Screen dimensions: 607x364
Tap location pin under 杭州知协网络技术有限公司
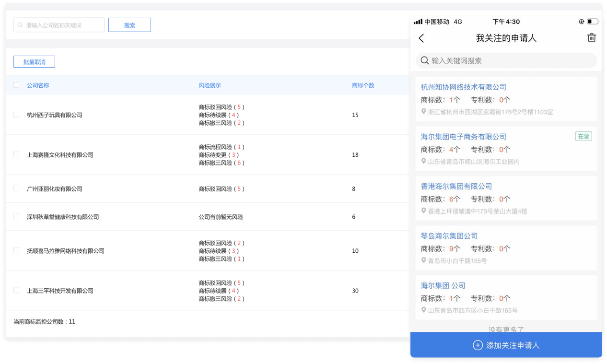423,112
